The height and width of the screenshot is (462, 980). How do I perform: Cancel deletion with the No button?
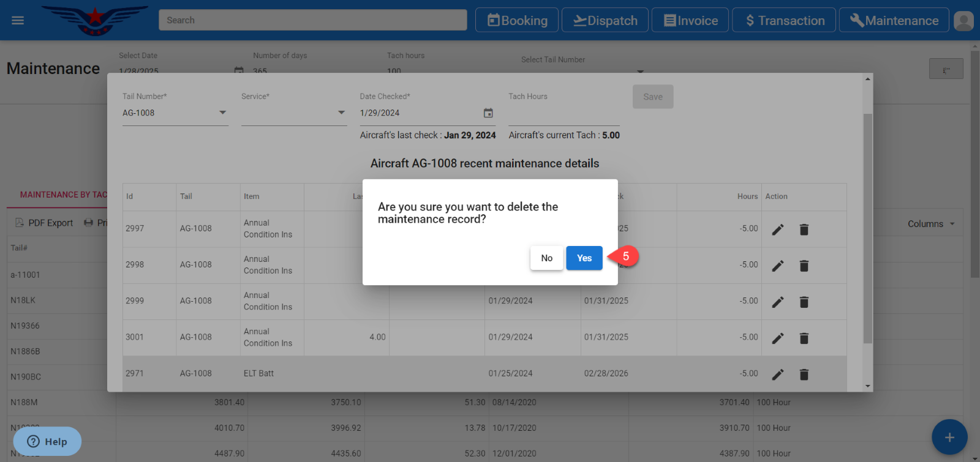point(546,258)
